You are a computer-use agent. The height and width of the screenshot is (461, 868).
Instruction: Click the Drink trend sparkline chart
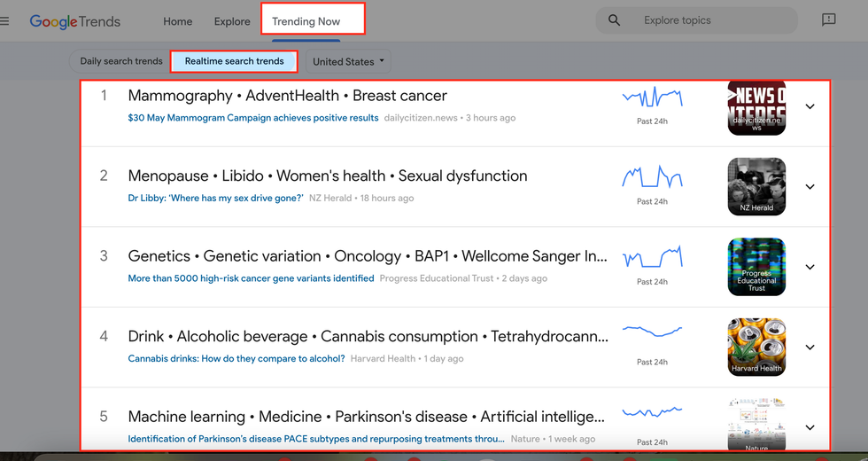coord(652,332)
